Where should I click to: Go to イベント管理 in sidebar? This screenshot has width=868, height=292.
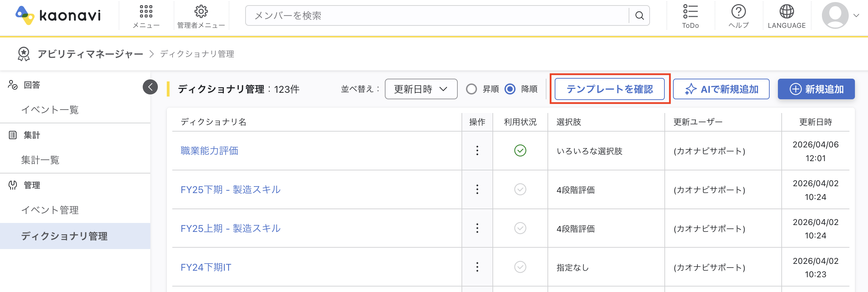[x=50, y=210]
